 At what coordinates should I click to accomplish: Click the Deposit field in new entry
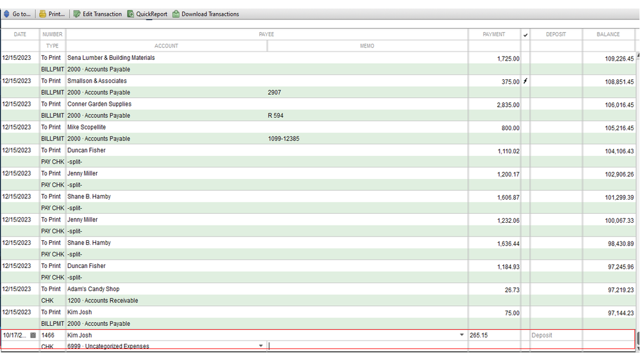(556, 336)
